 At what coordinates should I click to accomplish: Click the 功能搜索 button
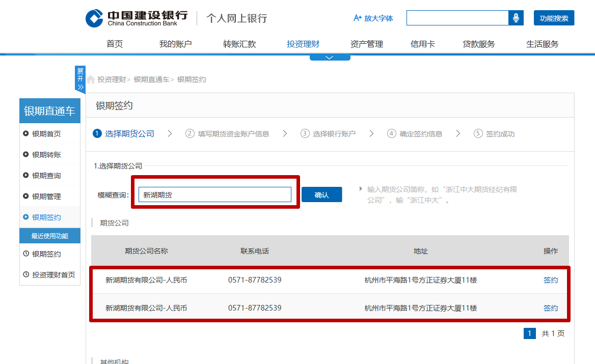tap(554, 18)
